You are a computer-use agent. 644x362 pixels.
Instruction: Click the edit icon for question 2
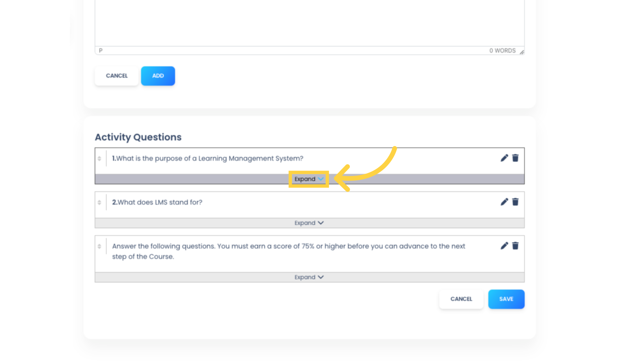[504, 202]
